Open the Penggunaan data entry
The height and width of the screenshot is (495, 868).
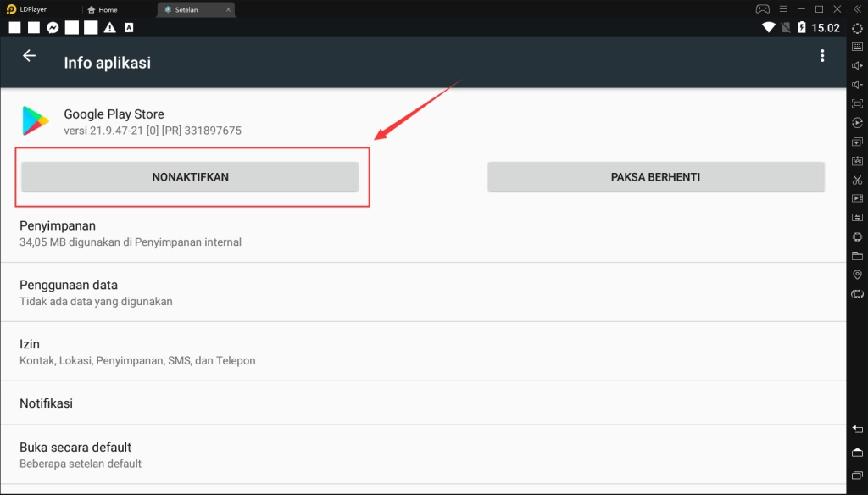[x=424, y=292]
